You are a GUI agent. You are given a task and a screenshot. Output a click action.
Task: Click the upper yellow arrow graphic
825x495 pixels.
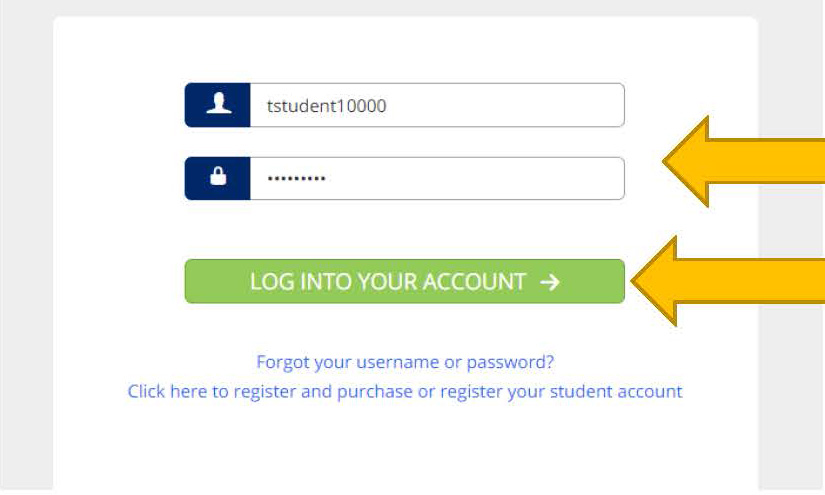[743, 161]
